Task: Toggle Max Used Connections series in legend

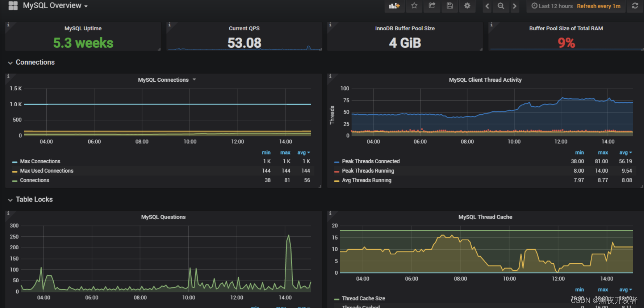Action: pyautogui.click(x=47, y=171)
